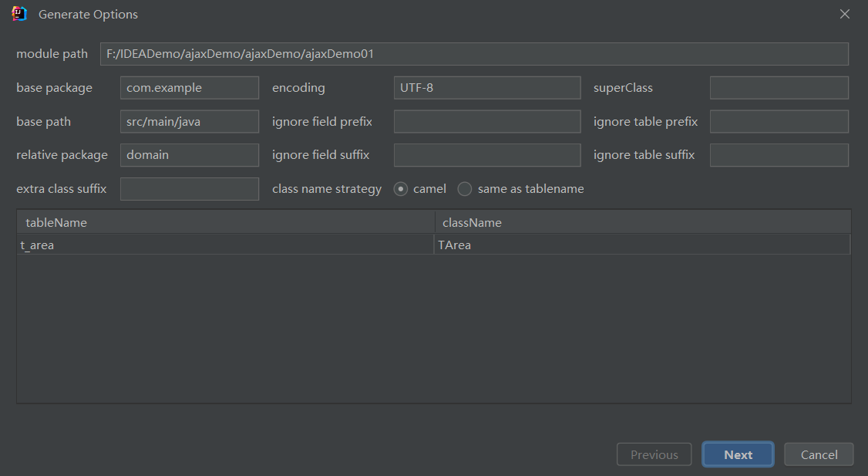Click the relative package field
This screenshot has height=476, width=868.
(x=190, y=155)
